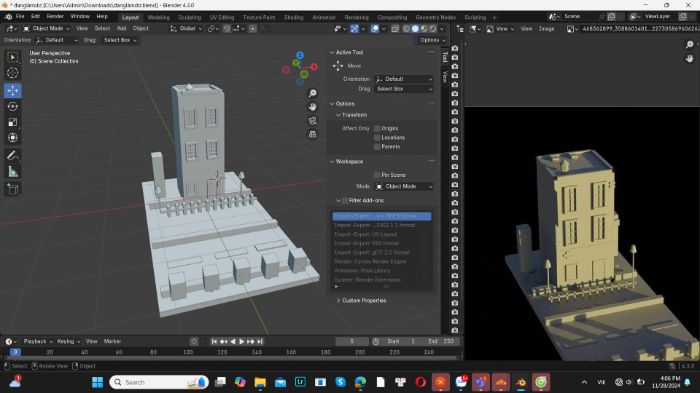Select the Measure tool
The height and width of the screenshot is (393, 700).
point(12,171)
